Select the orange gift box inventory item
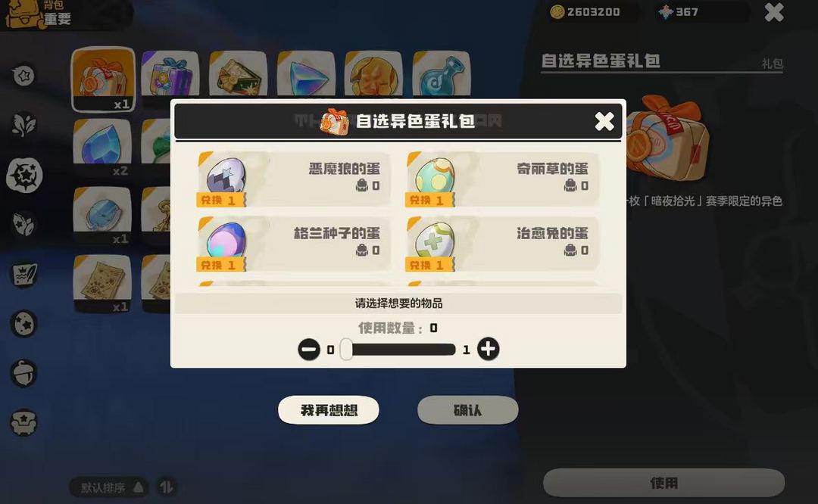The image size is (818, 504). [103, 79]
